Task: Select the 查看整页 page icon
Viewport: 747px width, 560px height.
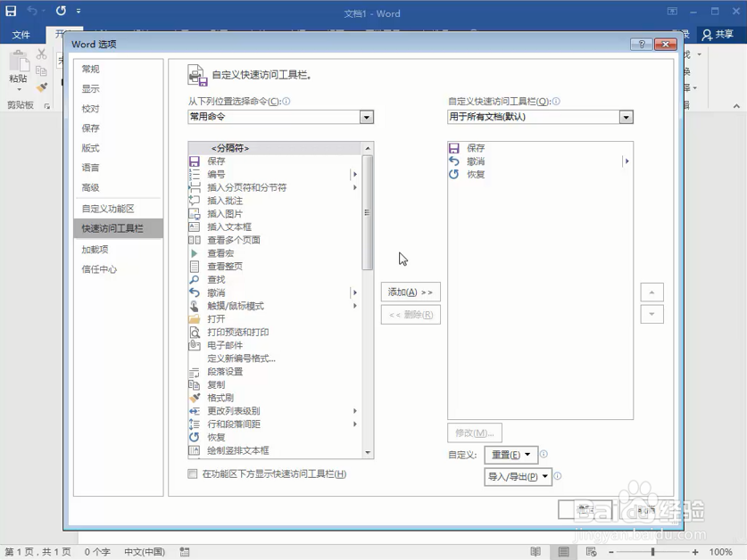Action: [x=195, y=267]
